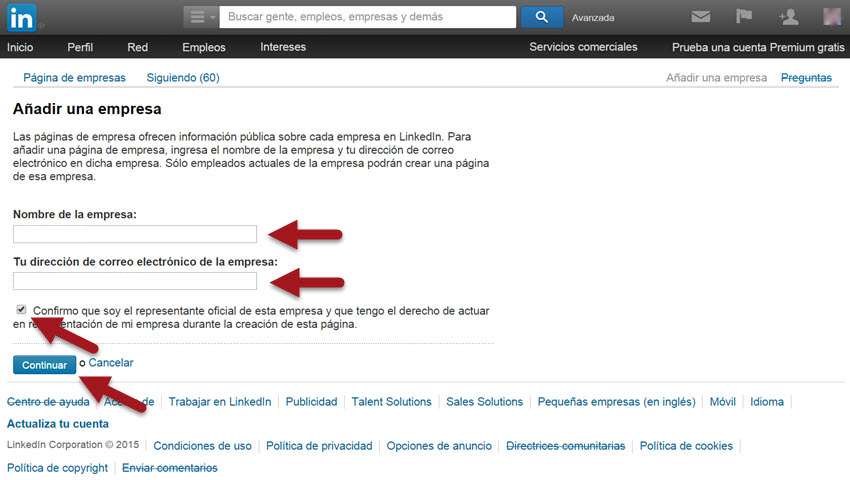Open the Preguntas link
Image resolution: width=850 pixels, height=480 pixels.
[806, 77]
